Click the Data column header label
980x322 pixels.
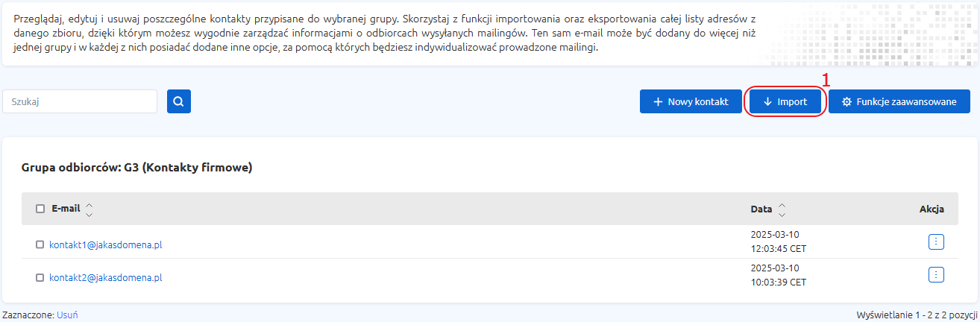[x=761, y=209]
